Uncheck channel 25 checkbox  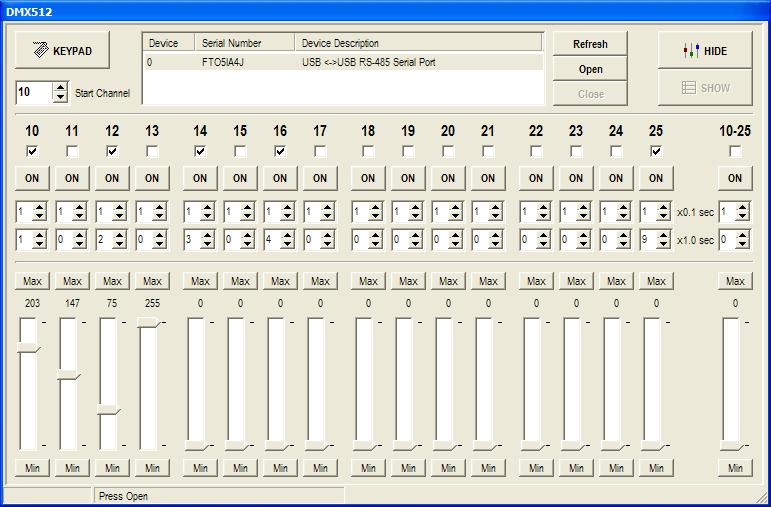tap(656, 151)
